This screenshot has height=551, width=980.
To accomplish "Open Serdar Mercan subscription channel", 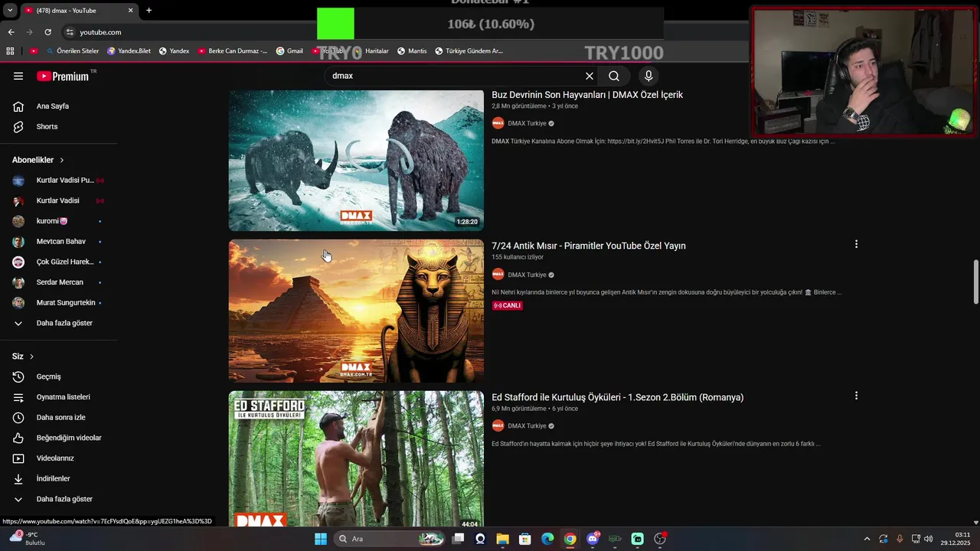I will [58, 282].
